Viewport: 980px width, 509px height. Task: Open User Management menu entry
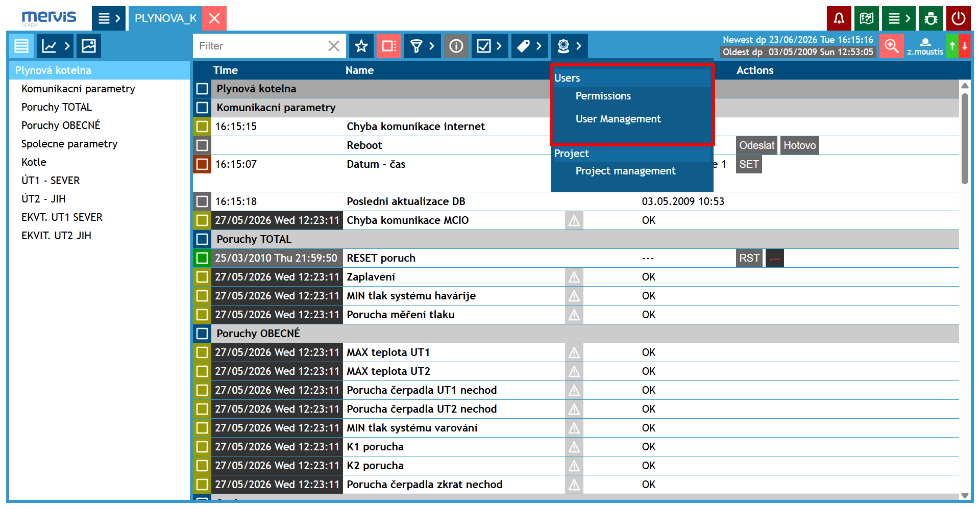[x=618, y=119]
